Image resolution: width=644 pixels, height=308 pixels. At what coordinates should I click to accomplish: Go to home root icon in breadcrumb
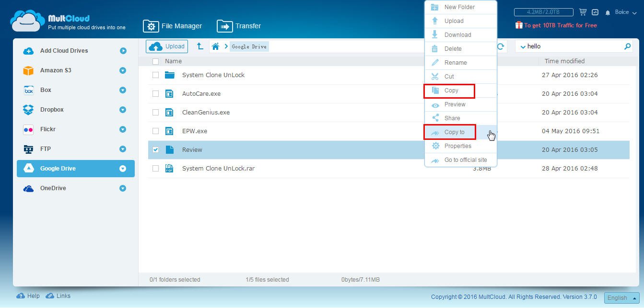216,46
